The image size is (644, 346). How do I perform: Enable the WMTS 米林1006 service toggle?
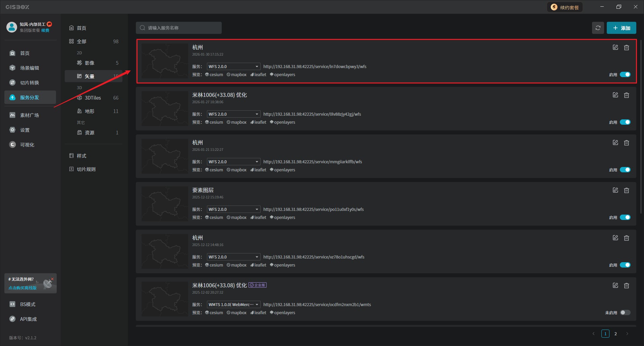625,313
